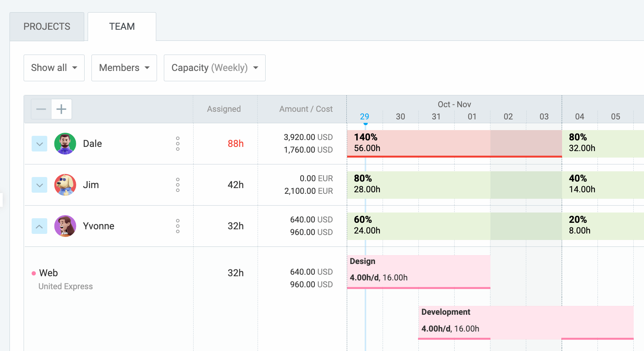The width and height of the screenshot is (644, 351).
Task: Select the member name Jim
Action: coord(91,185)
